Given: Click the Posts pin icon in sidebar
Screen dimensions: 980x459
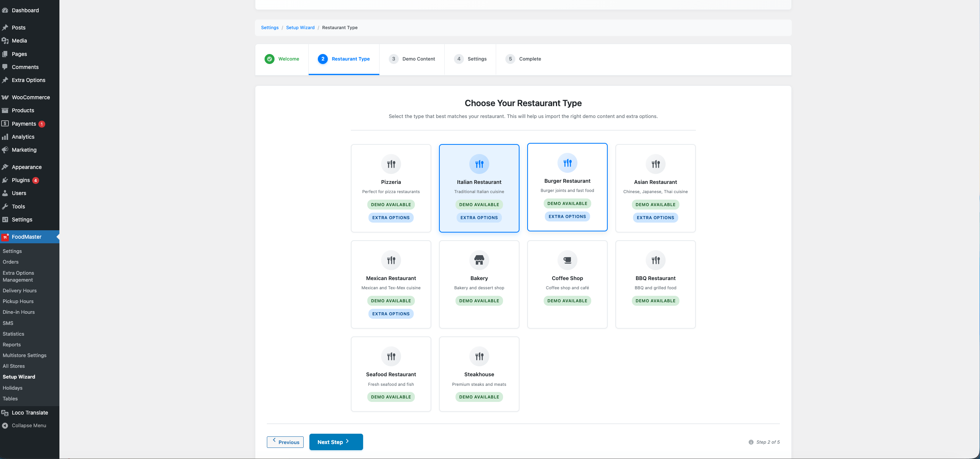Looking at the screenshot, I should pyautogui.click(x=5, y=27).
